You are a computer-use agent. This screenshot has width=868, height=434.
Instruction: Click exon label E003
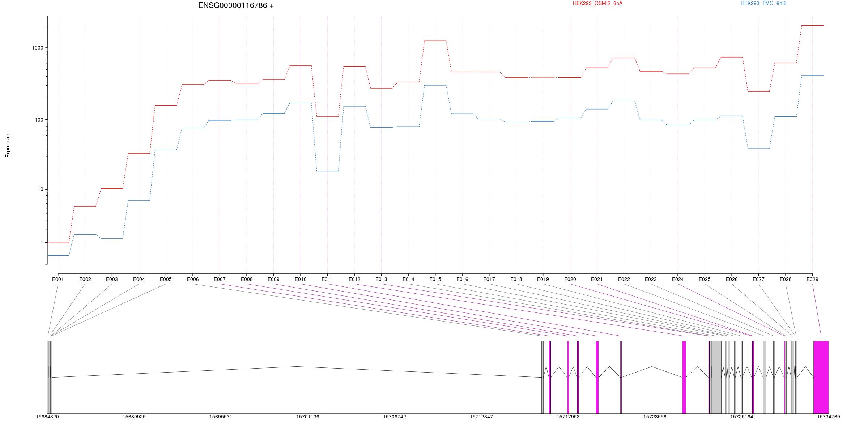coord(112,279)
